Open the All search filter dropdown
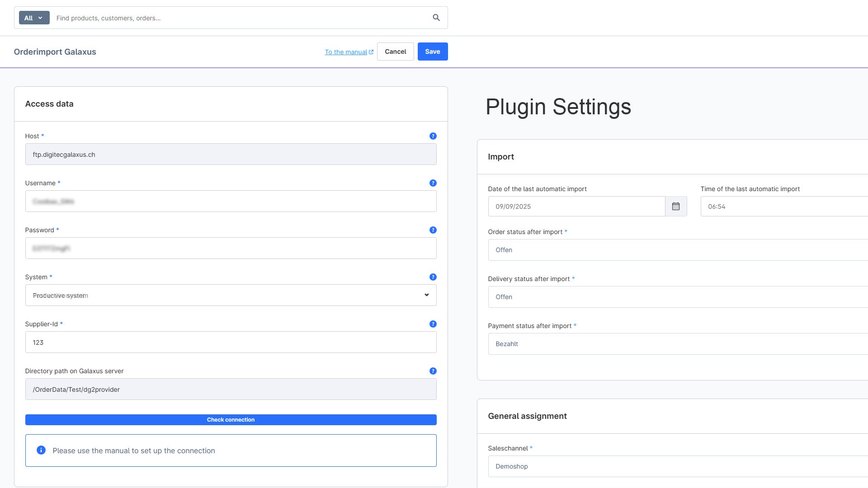 (34, 18)
